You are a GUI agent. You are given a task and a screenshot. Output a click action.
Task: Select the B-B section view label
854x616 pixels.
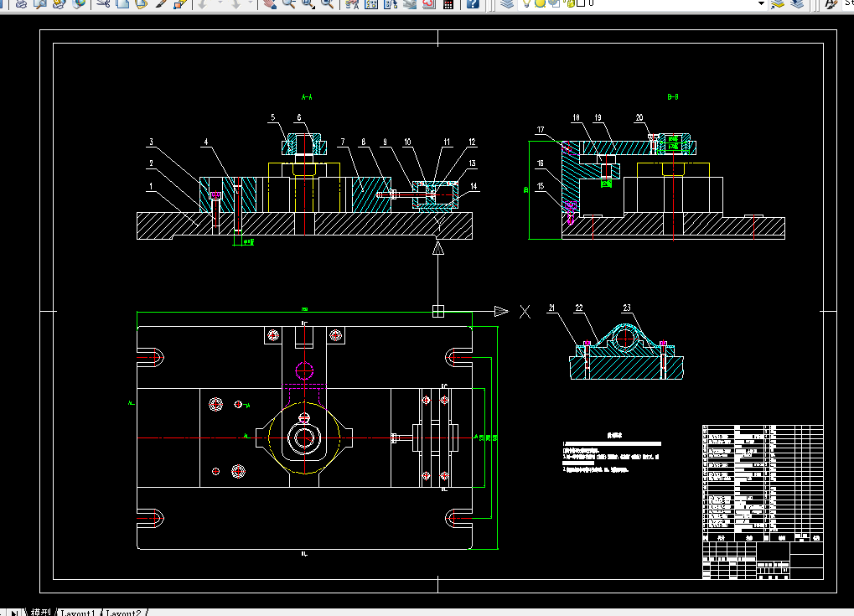point(673,97)
